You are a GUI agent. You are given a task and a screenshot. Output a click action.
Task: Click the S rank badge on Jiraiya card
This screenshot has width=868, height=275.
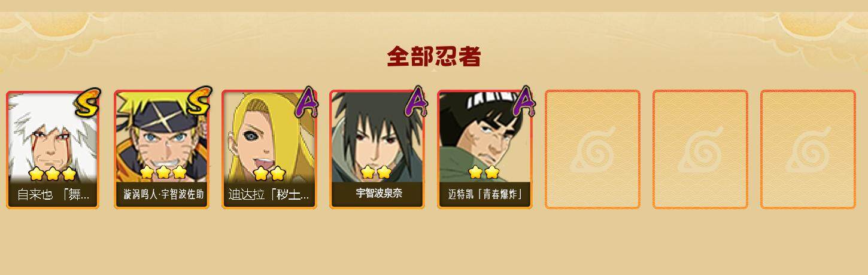(x=88, y=102)
